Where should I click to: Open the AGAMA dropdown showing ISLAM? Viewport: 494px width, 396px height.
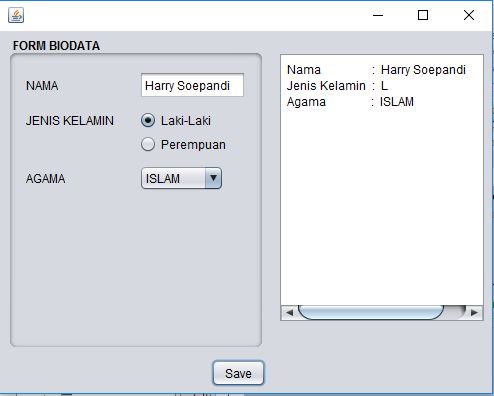(181, 178)
